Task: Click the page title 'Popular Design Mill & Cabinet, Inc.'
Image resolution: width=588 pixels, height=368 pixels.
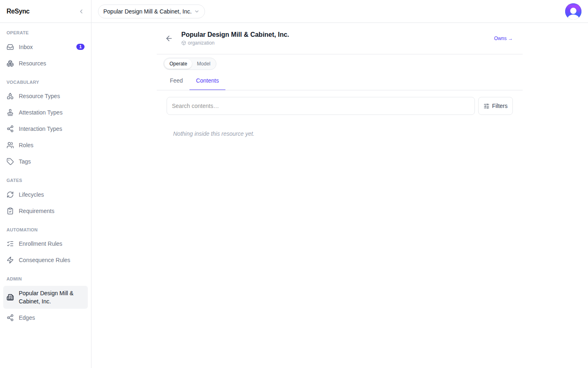Action: click(x=235, y=35)
